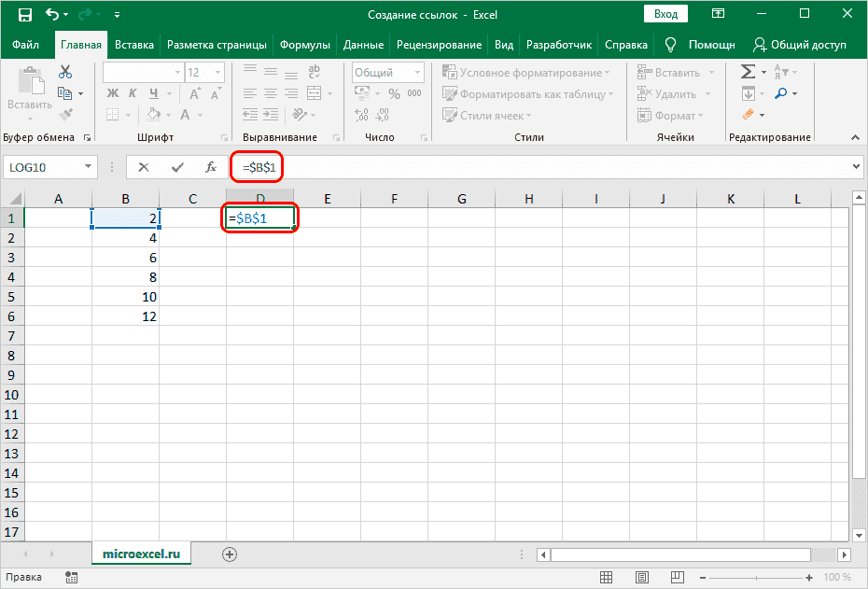Confirm formula with Enter checkmark icon

click(x=177, y=167)
